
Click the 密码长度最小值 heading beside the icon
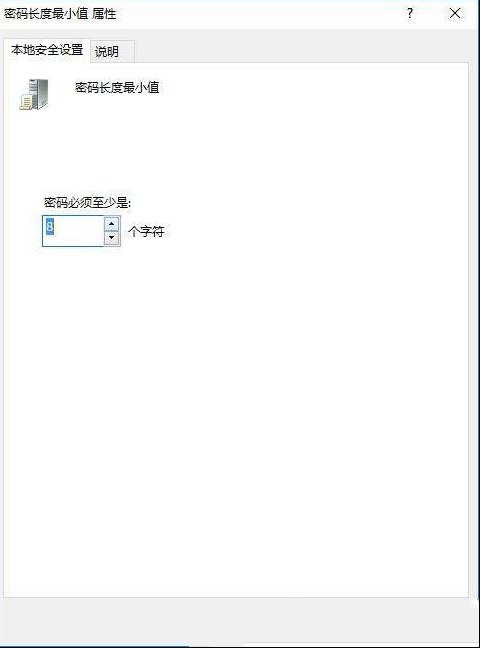click(117, 88)
